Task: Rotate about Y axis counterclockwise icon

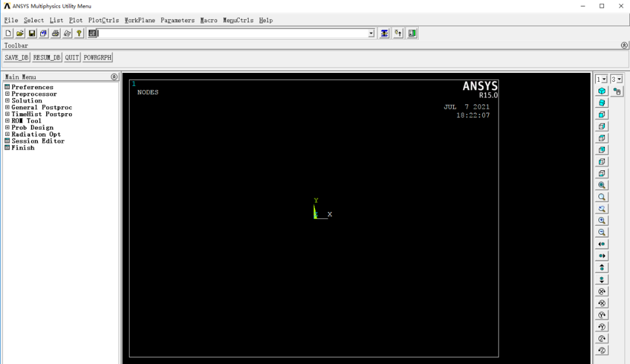Action: coord(602,327)
